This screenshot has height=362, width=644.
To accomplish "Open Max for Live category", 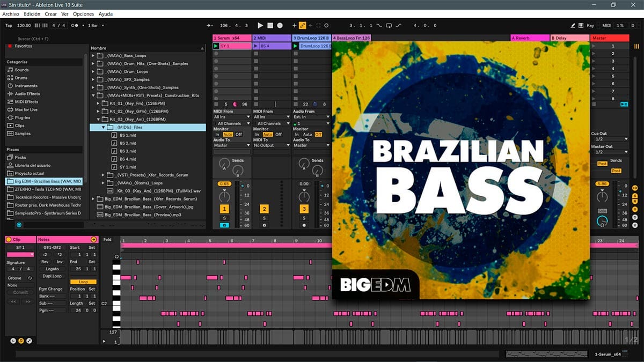I will 26,109.
